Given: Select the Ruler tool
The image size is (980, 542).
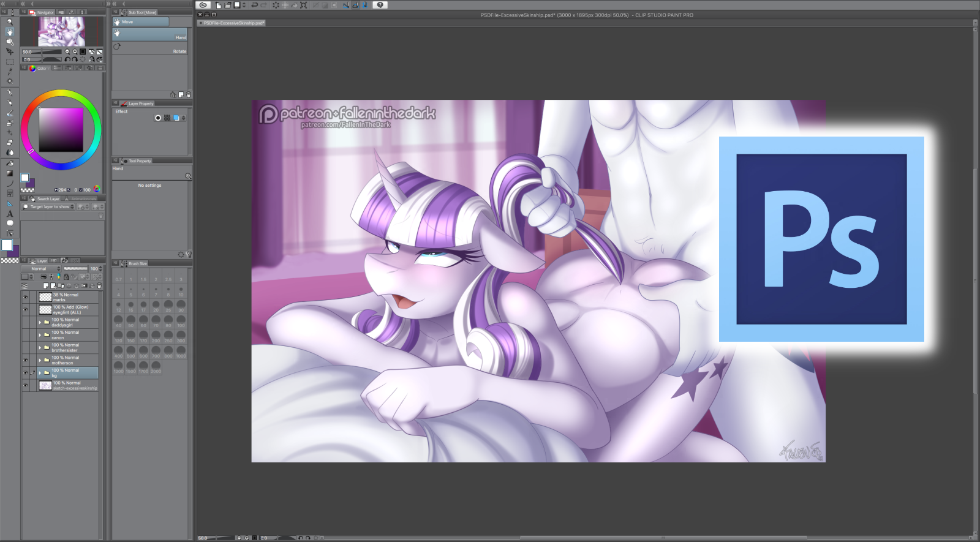Looking at the screenshot, I should (9, 203).
